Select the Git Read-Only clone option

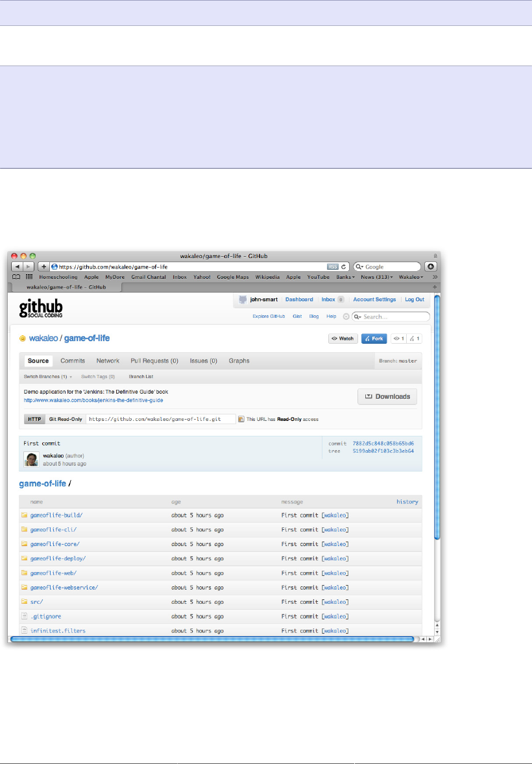pos(66,419)
